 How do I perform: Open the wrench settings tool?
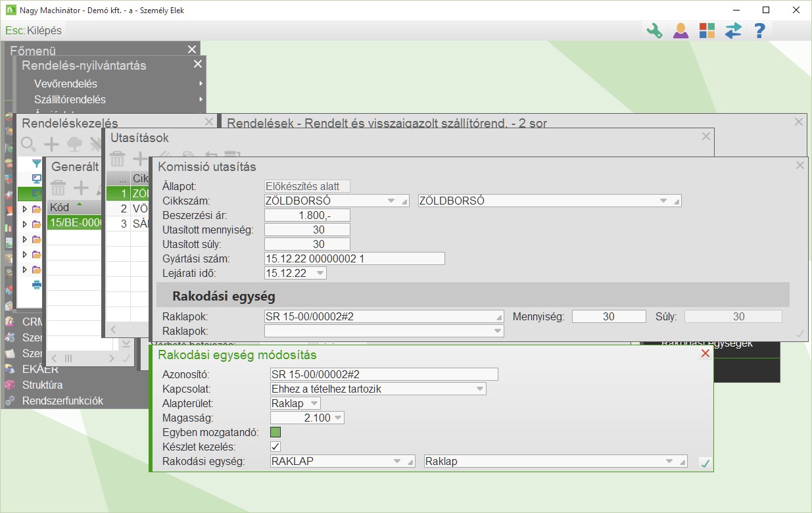[x=654, y=31]
